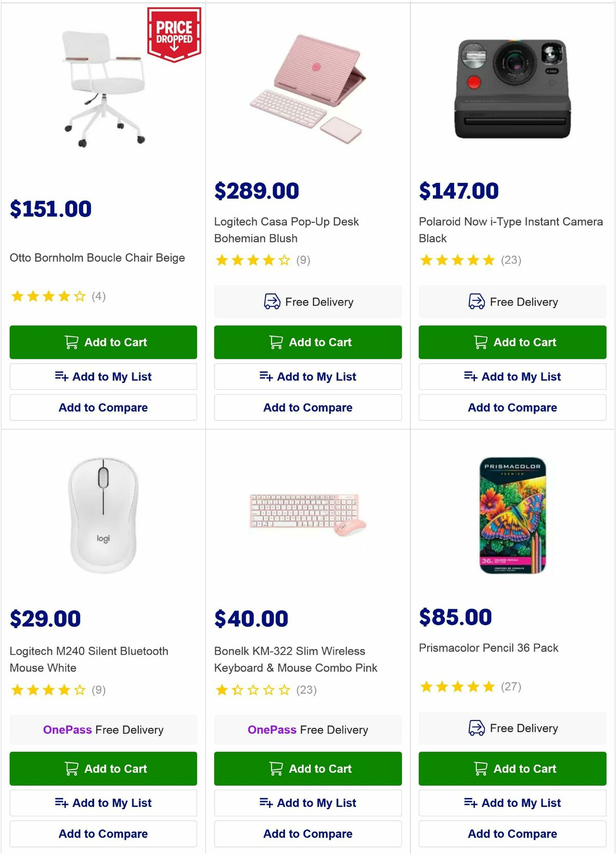This screenshot has width=616, height=854.
Task: Add Prismacolor Pencil 36 Pack to My List
Action: 512,803
